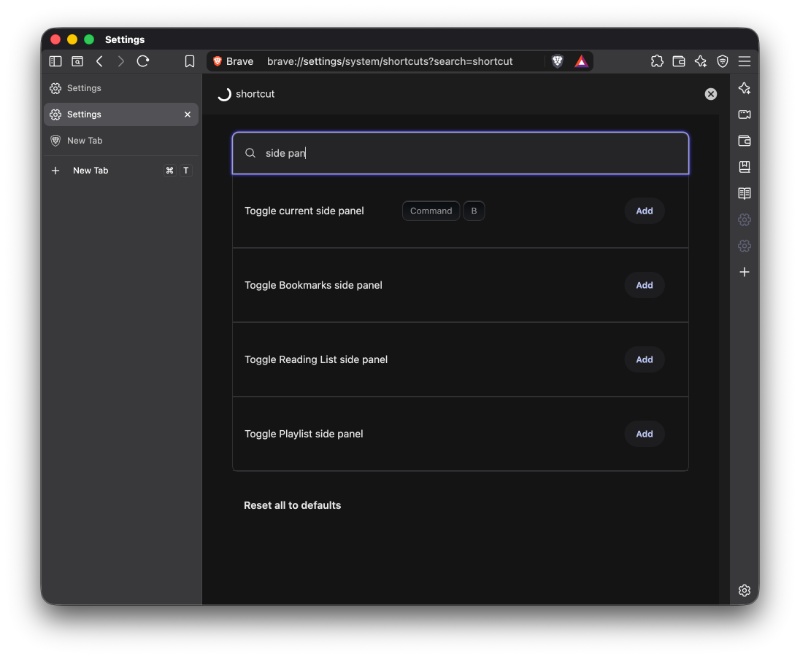The width and height of the screenshot is (800, 659).
Task: Add shortcut for Toggle Reading List side panel
Action: pyautogui.click(x=644, y=360)
